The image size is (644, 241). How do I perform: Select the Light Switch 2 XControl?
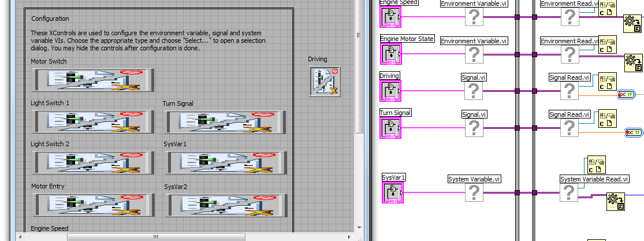[x=94, y=163]
